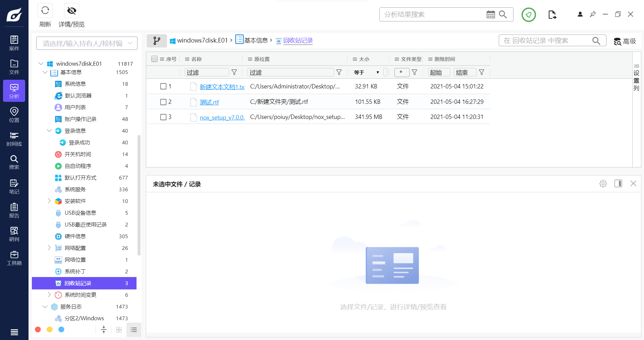Image resolution: width=644 pixels, height=340 pixels.
Task: Select 用户列表 in the tree
Action: tap(75, 107)
